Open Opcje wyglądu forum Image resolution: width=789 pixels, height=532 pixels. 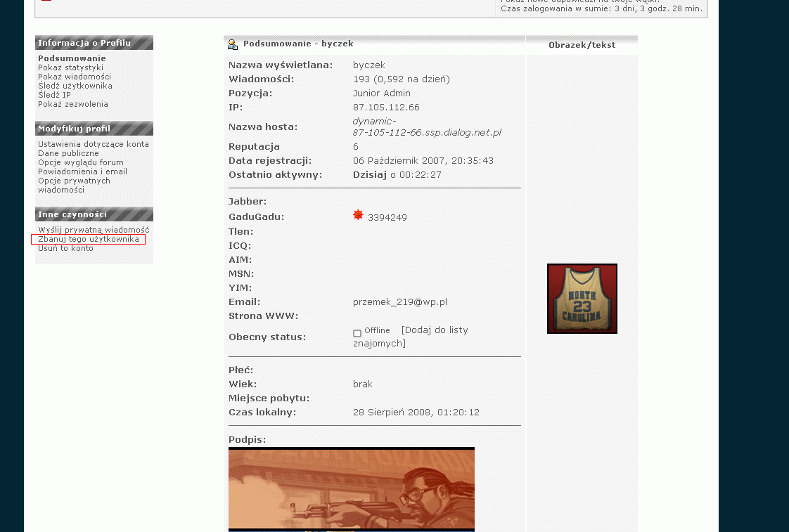[81, 162]
